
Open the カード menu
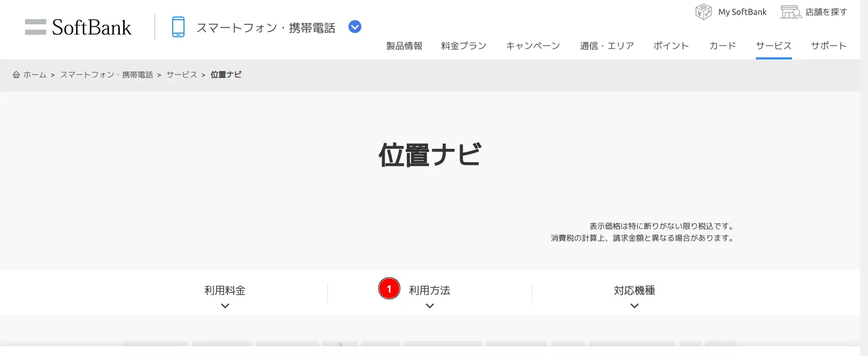[723, 46]
